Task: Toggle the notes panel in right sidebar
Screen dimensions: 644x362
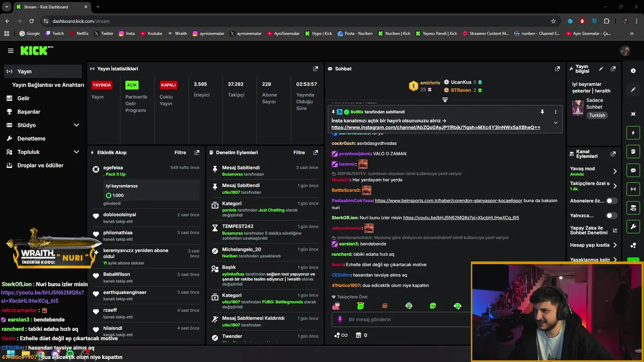Action: (633, 151)
